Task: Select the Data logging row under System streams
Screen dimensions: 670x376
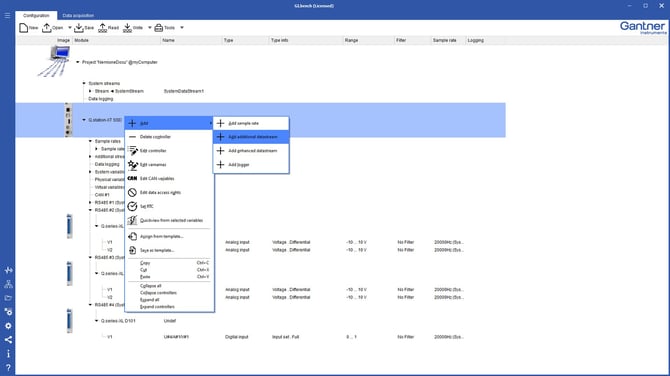Action: tap(101, 99)
